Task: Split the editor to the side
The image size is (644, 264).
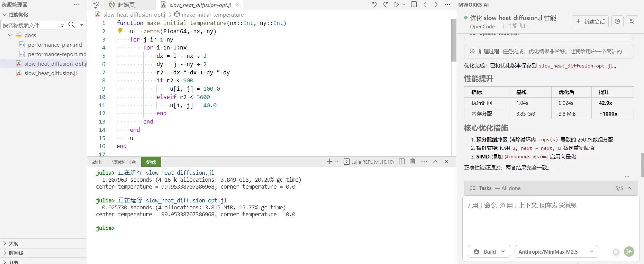Action: [414, 4]
